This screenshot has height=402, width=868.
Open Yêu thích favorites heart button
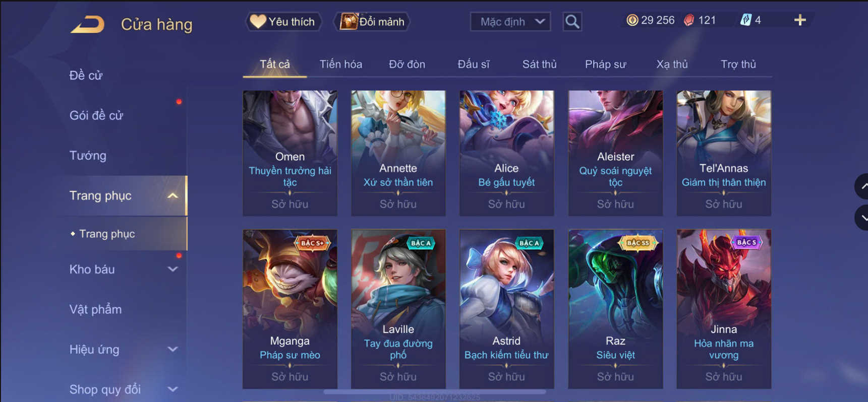click(283, 22)
